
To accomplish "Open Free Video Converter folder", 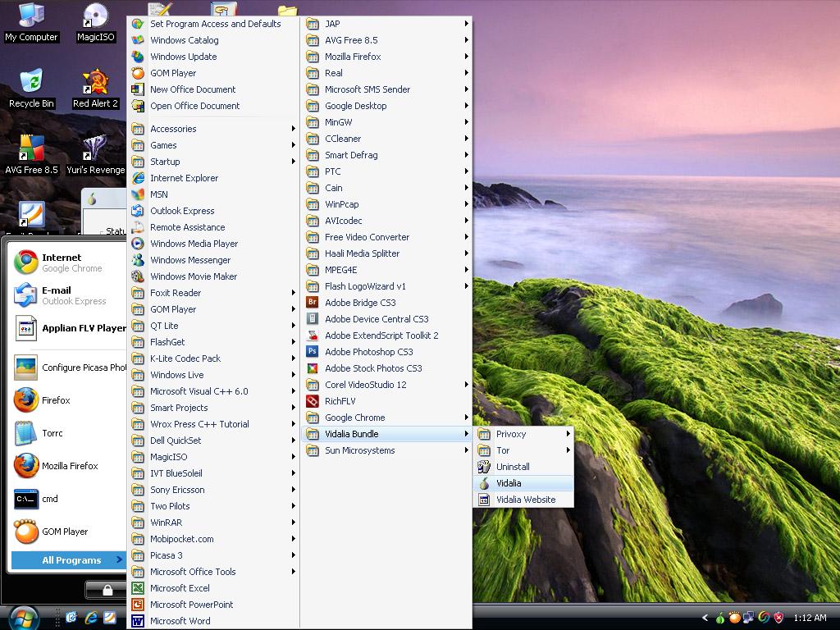I will pyautogui.click(x=386, y=237).
